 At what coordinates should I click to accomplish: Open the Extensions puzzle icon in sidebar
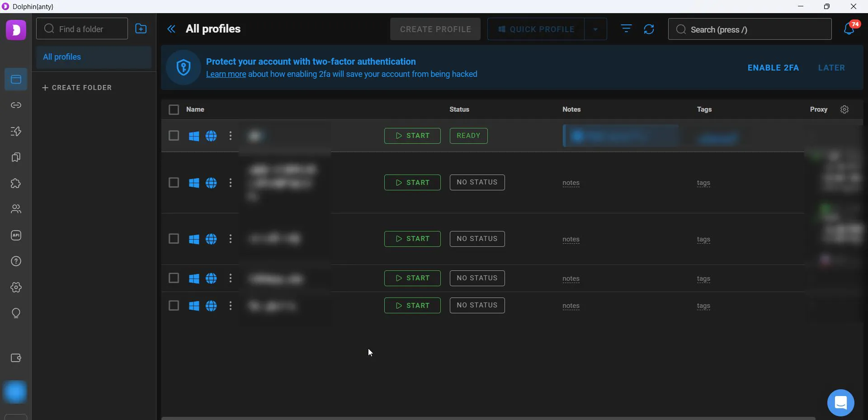pyautogui.click(x=16, y=184)
